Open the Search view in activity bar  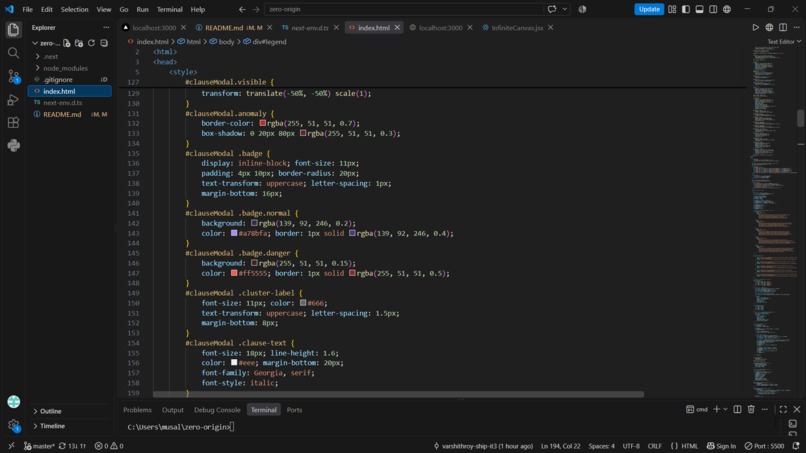(13, 53)
